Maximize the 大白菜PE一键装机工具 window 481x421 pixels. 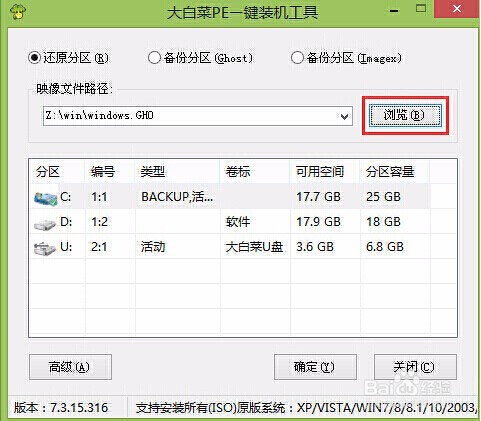click(x=421, y=9)
